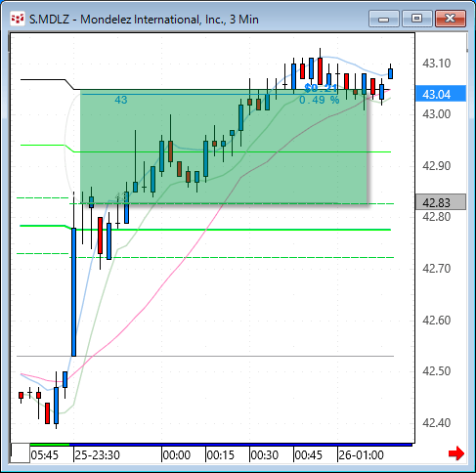Viewport: 476px width, 473px height.
Task: Click the blue 43.04 current price label
Action: pyautogui.click(x=441, y=94)
